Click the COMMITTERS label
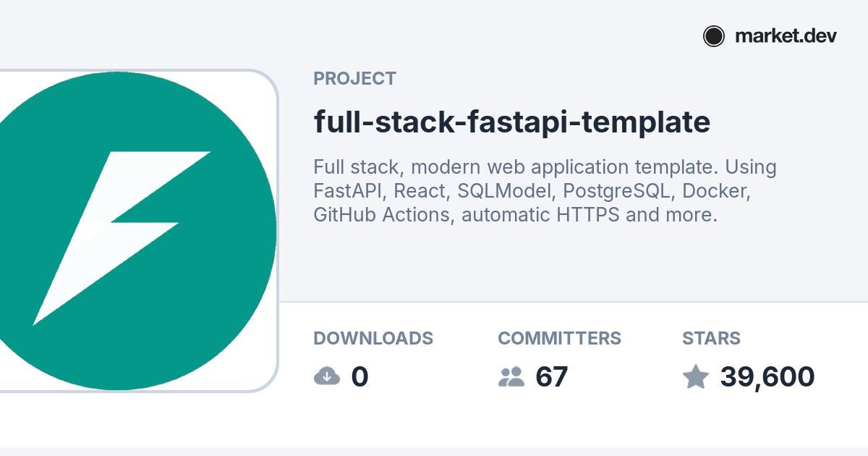This screenshot has width=868, height=456. coord(559,338)
